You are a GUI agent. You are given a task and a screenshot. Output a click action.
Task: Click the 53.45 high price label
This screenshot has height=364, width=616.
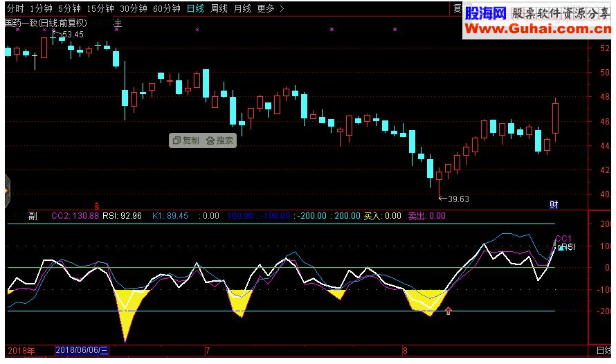tap(73, 35)
